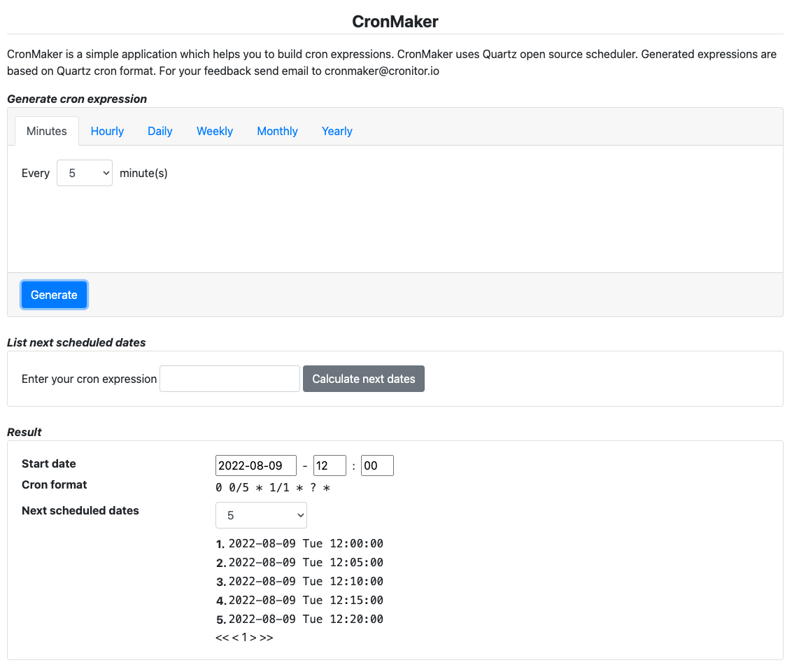Click scheduled date 2022-08-09 Tue 12:15:00
The image size is (792, 672).
pyautogui.click(x=306, y=601)
